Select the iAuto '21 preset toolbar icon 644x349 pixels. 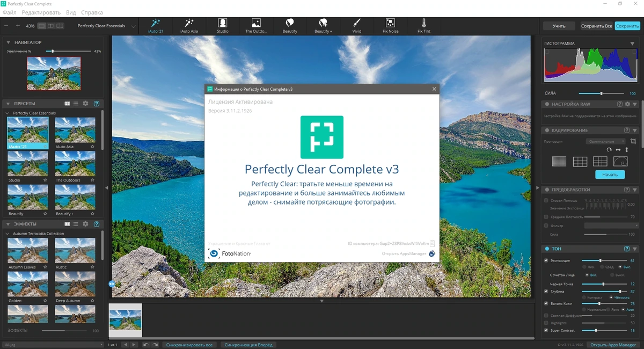(x=156, y=25)
